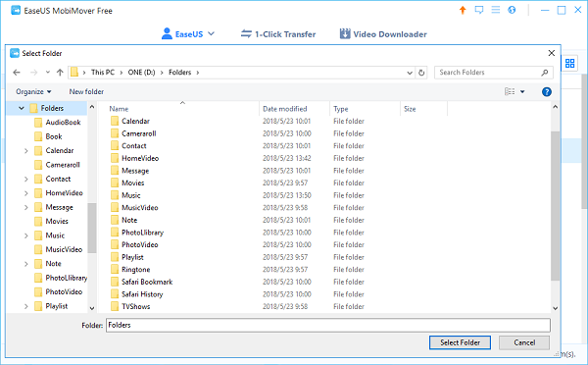Image resolution: width=588 pixels, height=365 pixels.
Task: Click the globe language icon
Action: tap(512, 10)
